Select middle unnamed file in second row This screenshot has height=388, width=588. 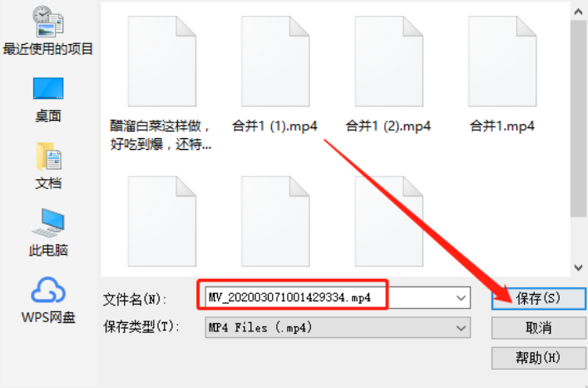tap(275, 221)
